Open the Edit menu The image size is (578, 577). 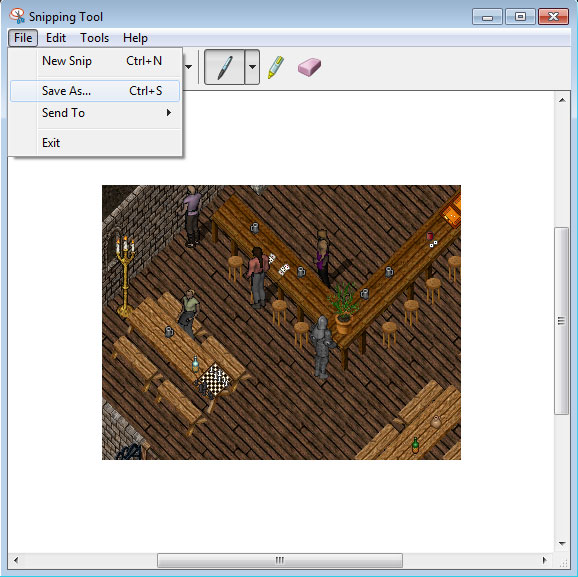(x=56, y=38)
